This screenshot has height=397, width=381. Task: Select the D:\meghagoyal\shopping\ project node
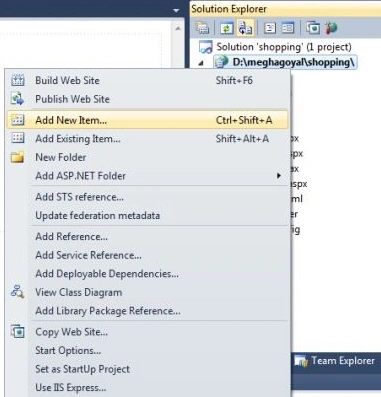tap(285, 62)
